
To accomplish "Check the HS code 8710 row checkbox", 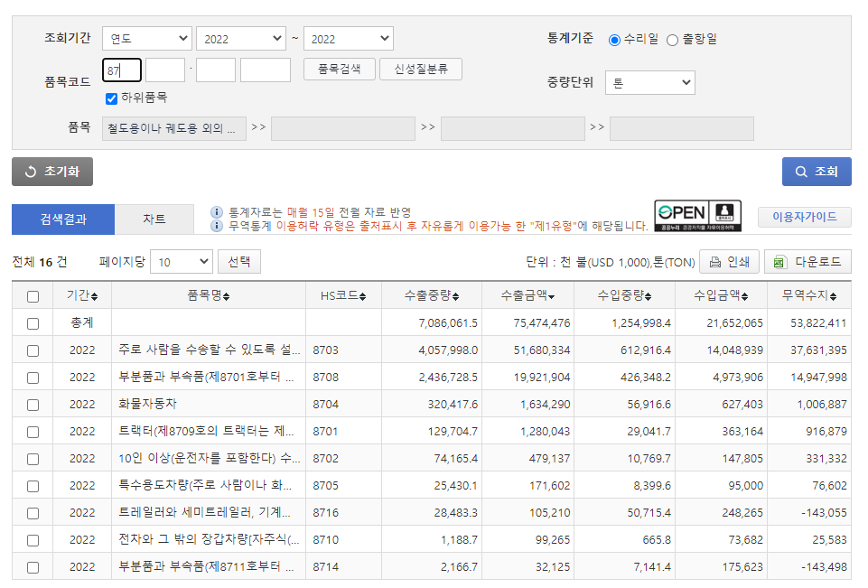I will point(33,540).
